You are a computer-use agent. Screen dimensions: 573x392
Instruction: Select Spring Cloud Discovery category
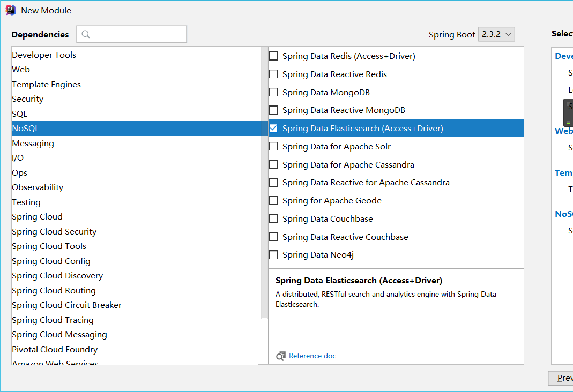coord(136,276)
